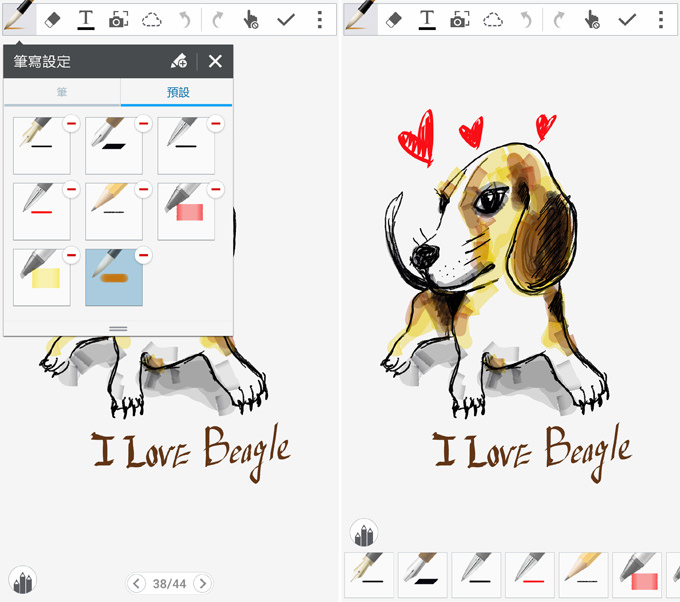Add current pen as preset icon
Viewport: 680px width, 602px height.
pos(179,62)
